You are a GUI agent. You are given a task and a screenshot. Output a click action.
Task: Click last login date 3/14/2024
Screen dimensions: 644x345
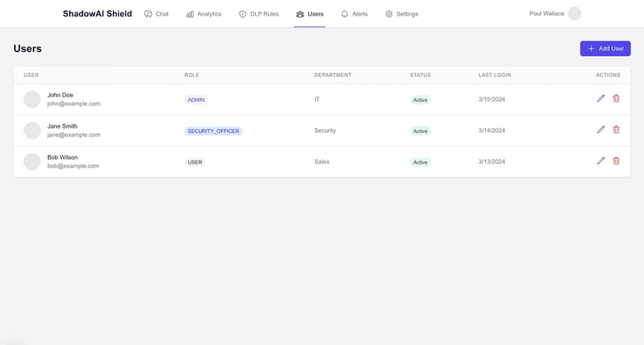[492, 130]
